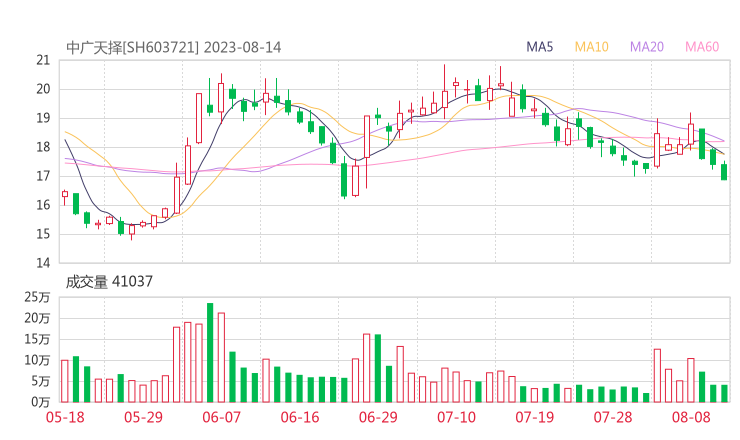
Task: Click the price axis value 18
Action: click(x=43, y=147)
